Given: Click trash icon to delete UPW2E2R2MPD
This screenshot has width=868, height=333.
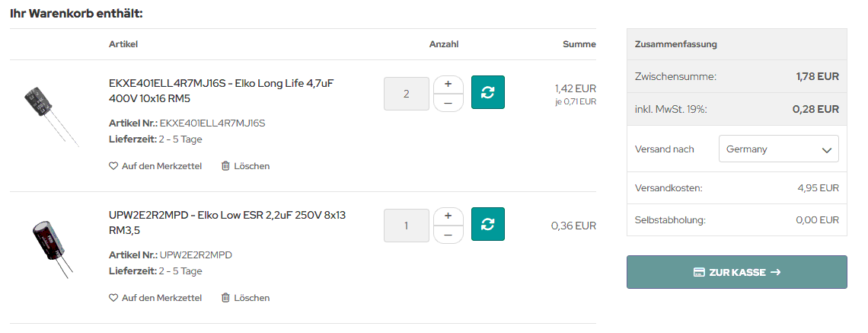Looking at the screenshot, I should click(225, 297).
